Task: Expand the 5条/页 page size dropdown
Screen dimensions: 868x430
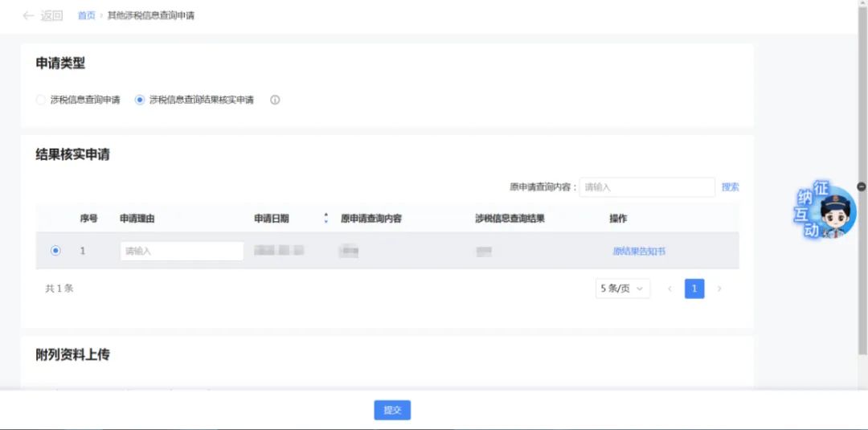Action: coord(623,289)
